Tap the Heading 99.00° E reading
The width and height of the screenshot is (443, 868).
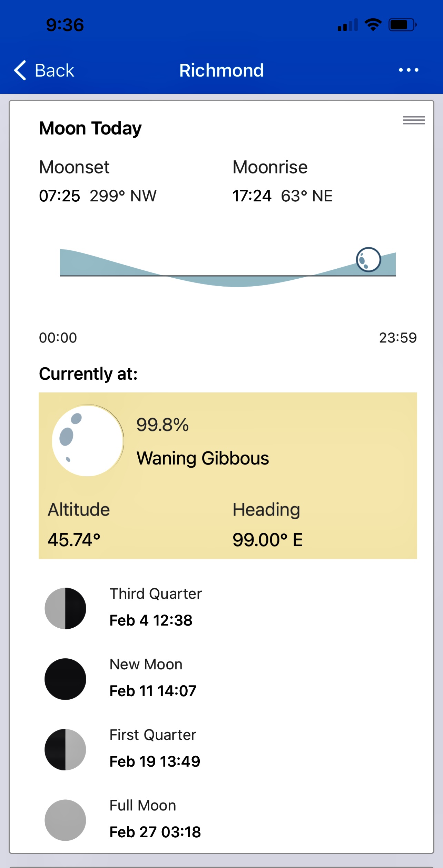coord(267,540)
